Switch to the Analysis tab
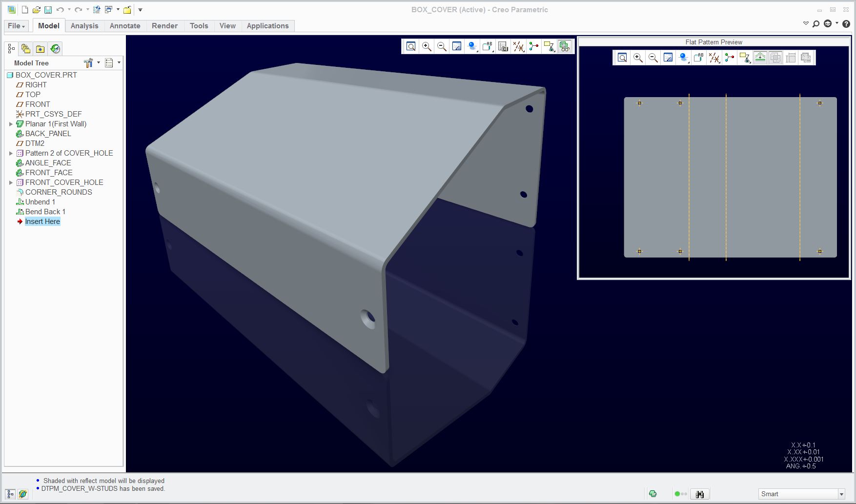Screen dimensions: 856x504 [84, 26]
